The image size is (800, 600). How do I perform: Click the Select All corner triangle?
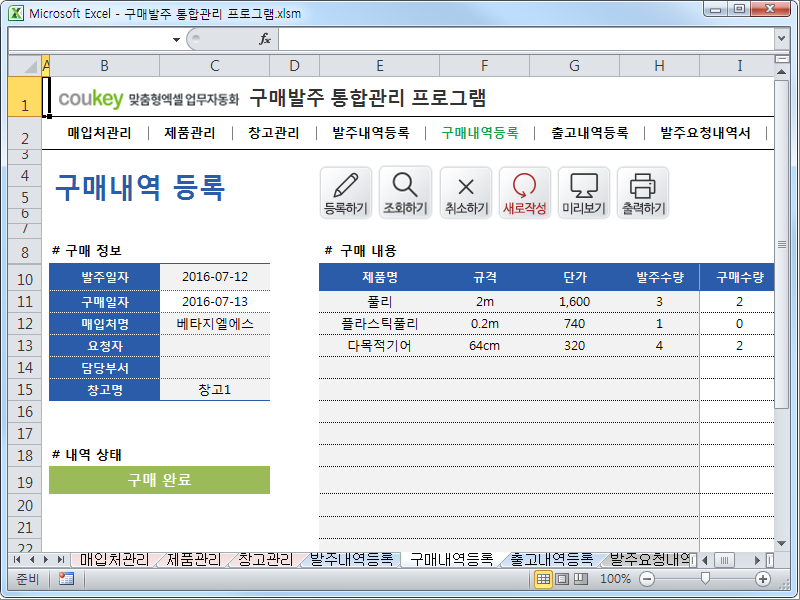pos(25,66)
